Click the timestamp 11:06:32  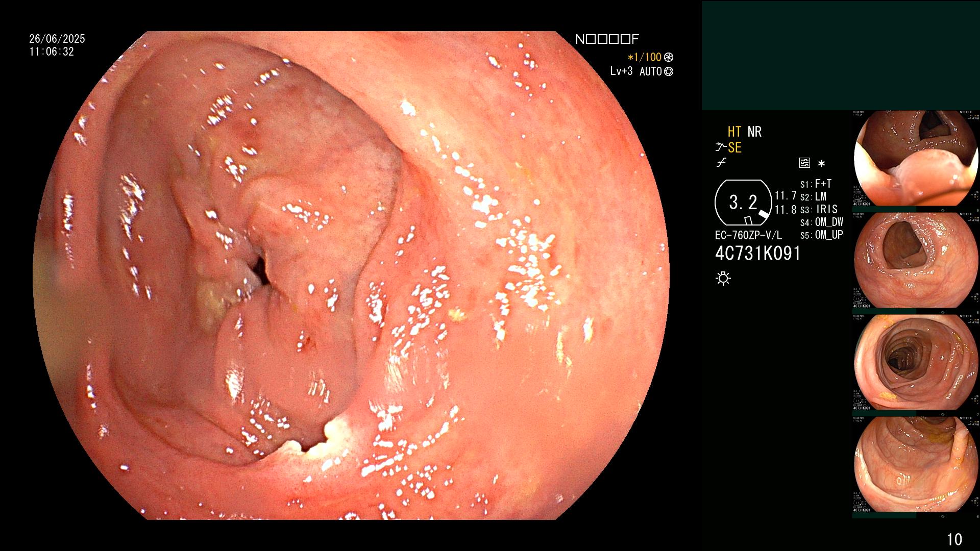(52, 52)
